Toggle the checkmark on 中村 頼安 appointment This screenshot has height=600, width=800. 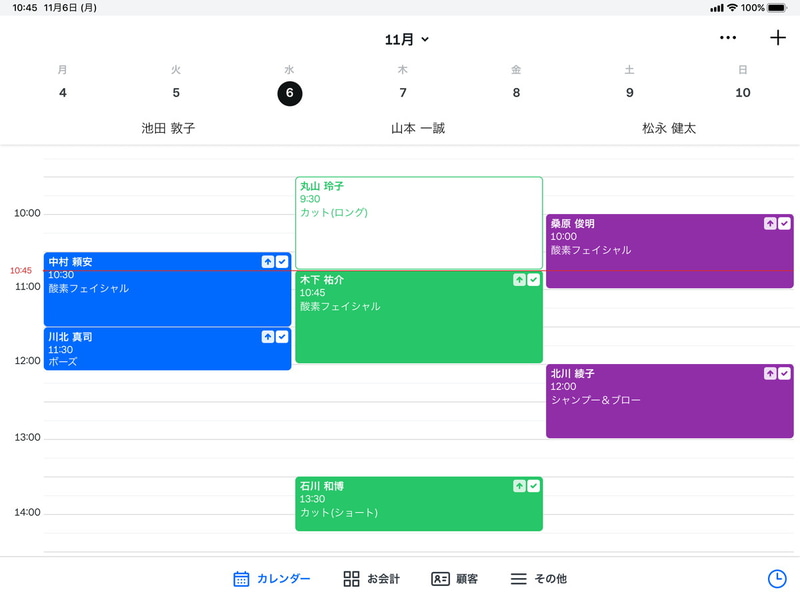(282, 261)
